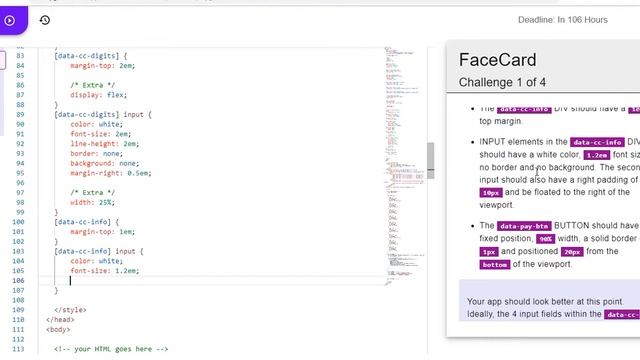Click 'margin-top: 2em;' on line 84
Viewport: 640px width, 360px height.
[x=102, y=66]
